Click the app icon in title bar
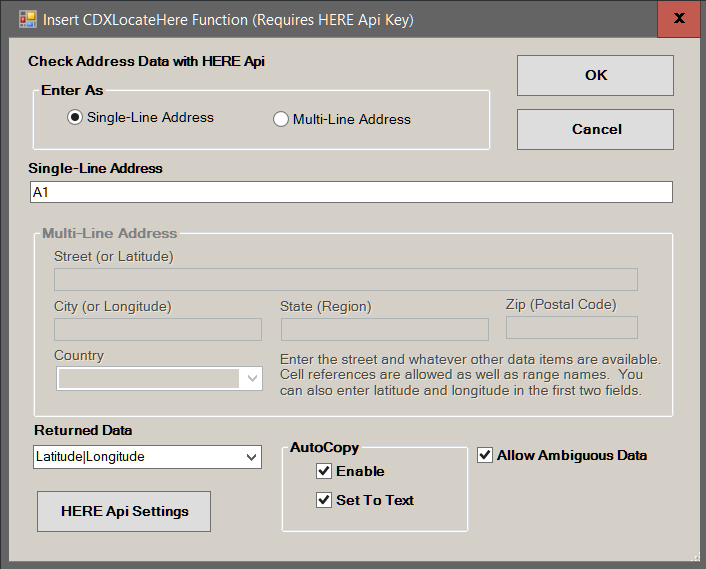Screen dimensions: 706x569 (x=27, y=19)
